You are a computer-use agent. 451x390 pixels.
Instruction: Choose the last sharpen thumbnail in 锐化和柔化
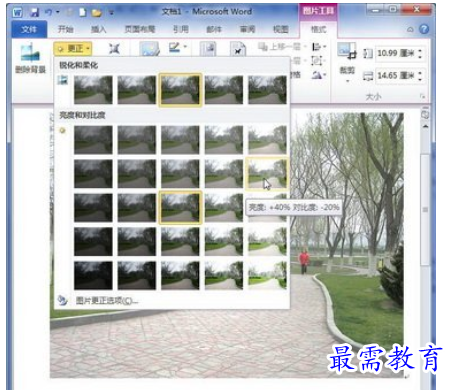267,90
